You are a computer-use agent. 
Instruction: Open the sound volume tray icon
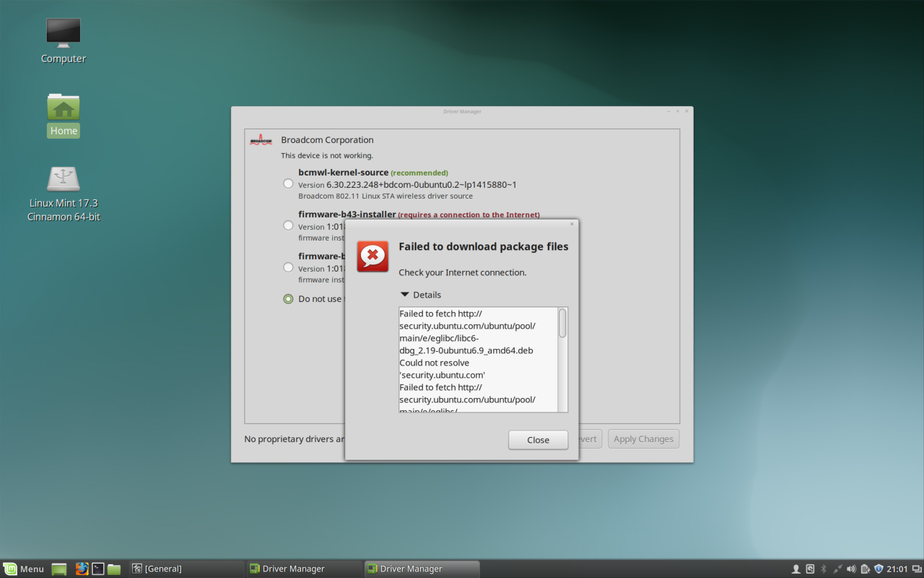(851, 569)
